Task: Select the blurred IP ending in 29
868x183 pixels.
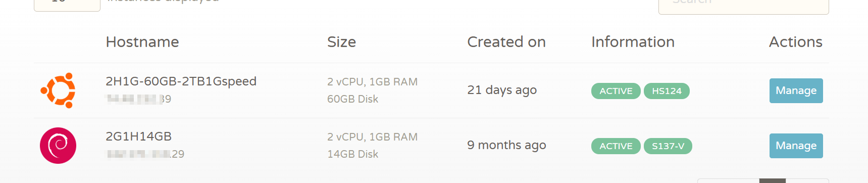Action: pos(145,154)
